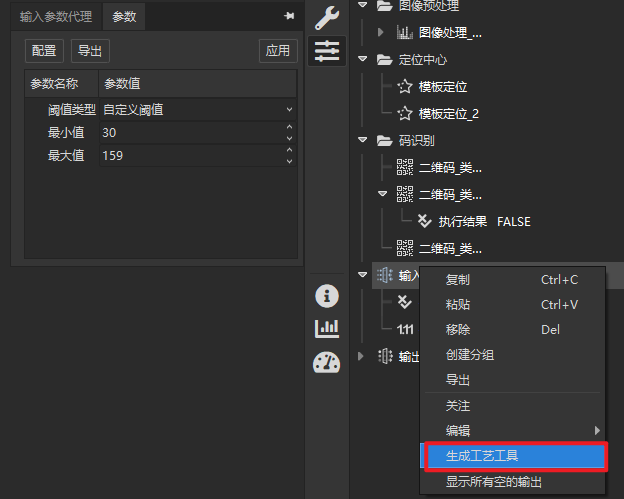Open the info panel icon
The image size is (624, 499).
[x=327, y=295]
